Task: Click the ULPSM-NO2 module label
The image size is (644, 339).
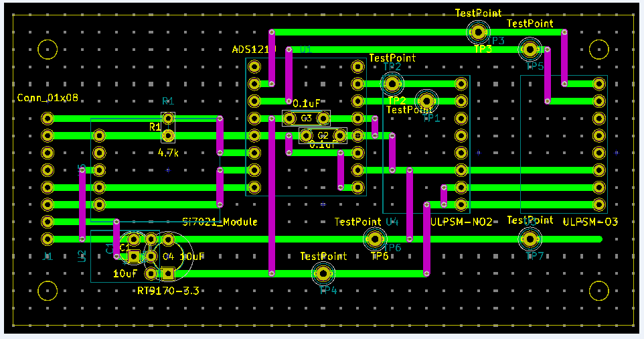Action: point(462,222)
